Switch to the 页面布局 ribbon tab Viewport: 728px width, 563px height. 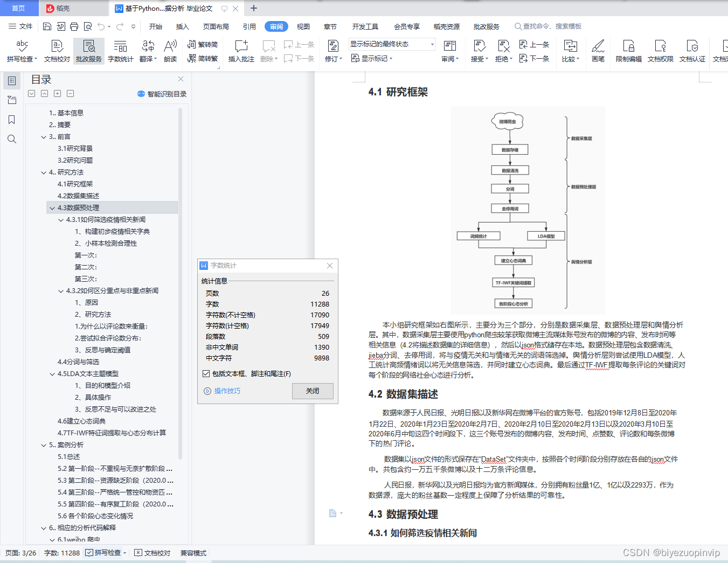pyautogui.click(x=216, y=26)
